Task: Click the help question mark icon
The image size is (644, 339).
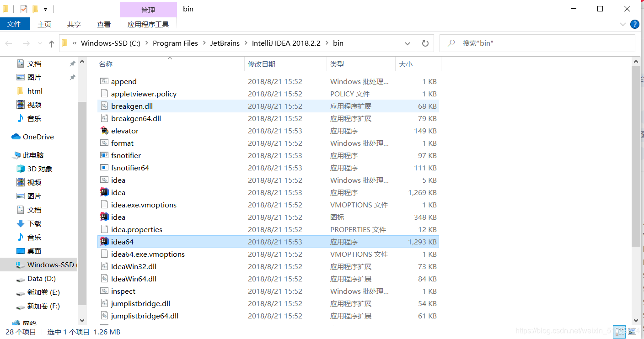Action: coord(634,24)
